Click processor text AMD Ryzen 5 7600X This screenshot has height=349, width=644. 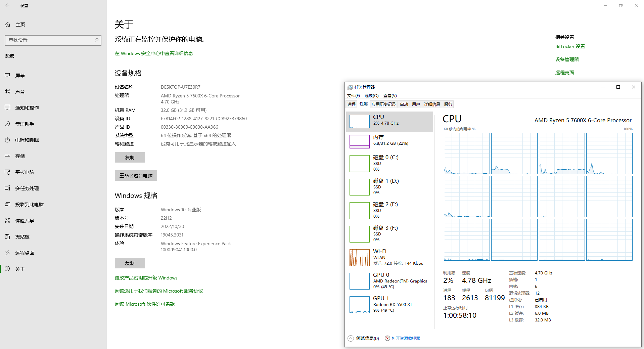pos(200,96)
